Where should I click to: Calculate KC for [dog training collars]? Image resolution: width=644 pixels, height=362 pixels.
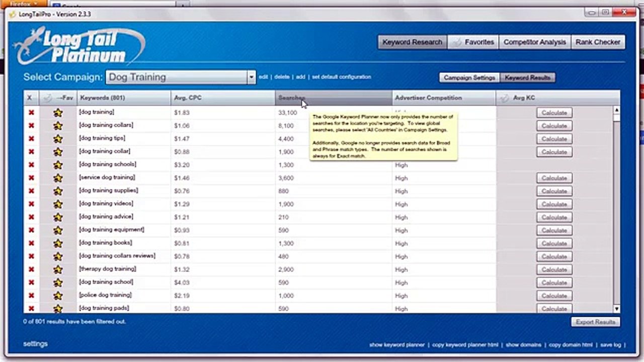click(554, 126)
